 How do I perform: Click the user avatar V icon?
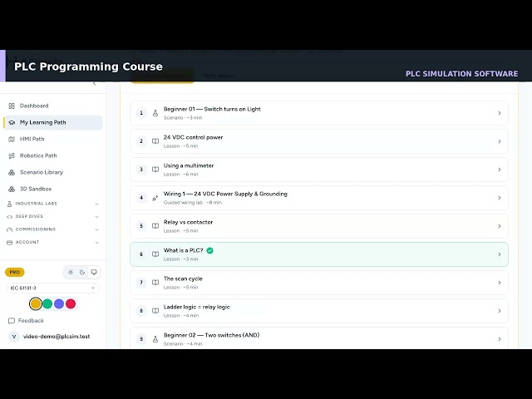pos(14,337)
